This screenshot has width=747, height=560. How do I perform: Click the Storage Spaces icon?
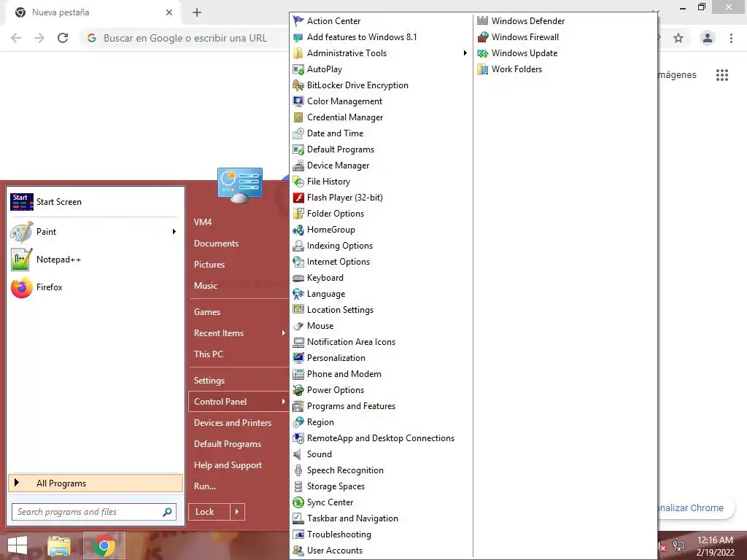point(298,486)
